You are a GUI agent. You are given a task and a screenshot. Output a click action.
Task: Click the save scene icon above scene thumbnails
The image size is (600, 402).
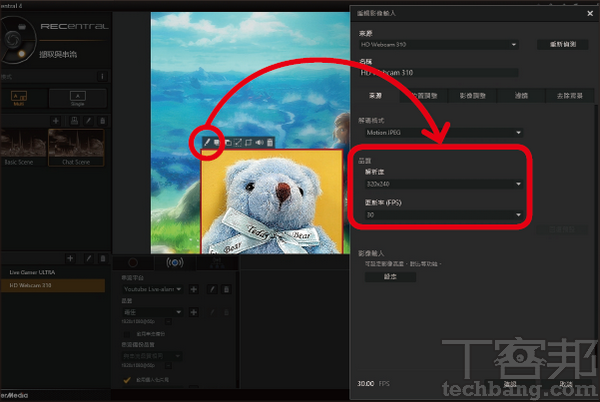74,121
